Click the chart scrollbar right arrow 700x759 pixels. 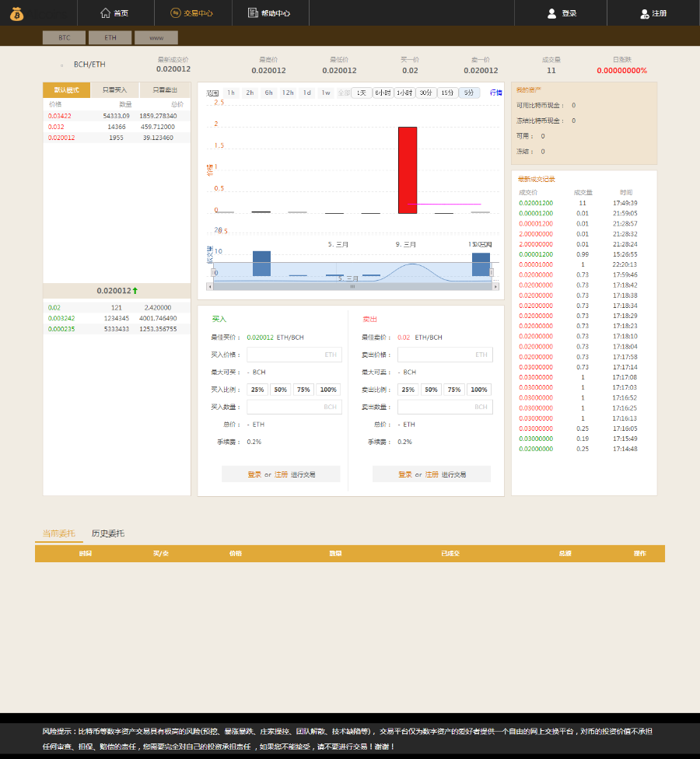click(495, 286)
